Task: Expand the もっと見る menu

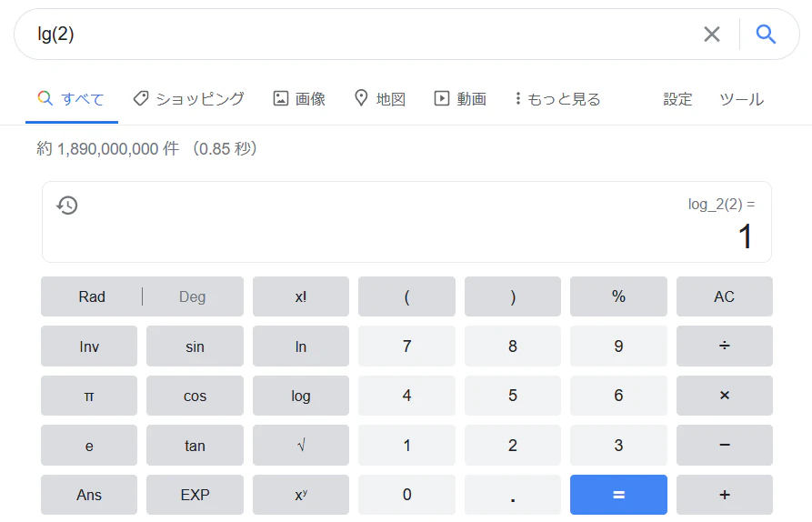Action: (557, 99)
